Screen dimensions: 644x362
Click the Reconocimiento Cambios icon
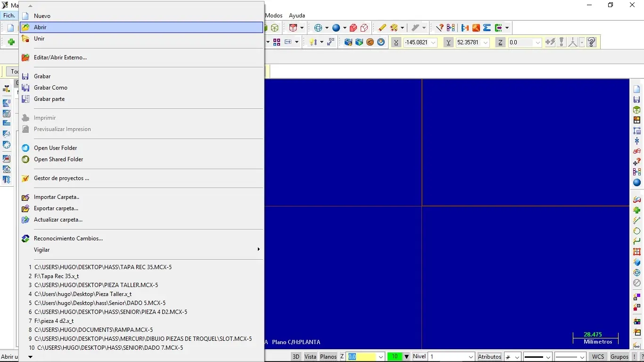point(25,239)
